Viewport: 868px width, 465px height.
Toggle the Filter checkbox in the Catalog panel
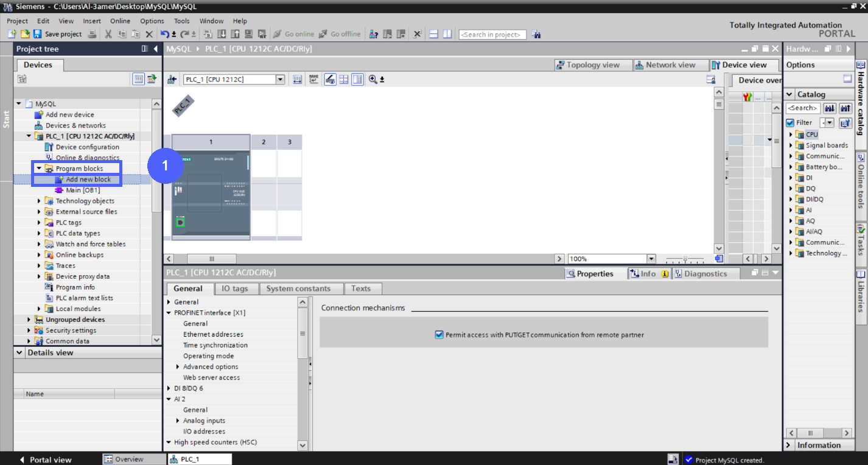789,122
